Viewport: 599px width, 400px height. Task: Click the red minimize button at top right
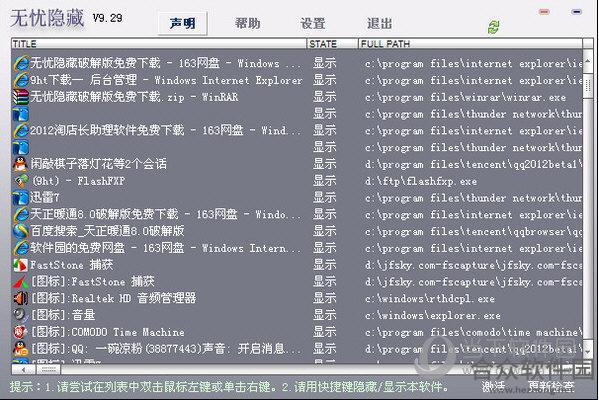[x=544, y=12]
